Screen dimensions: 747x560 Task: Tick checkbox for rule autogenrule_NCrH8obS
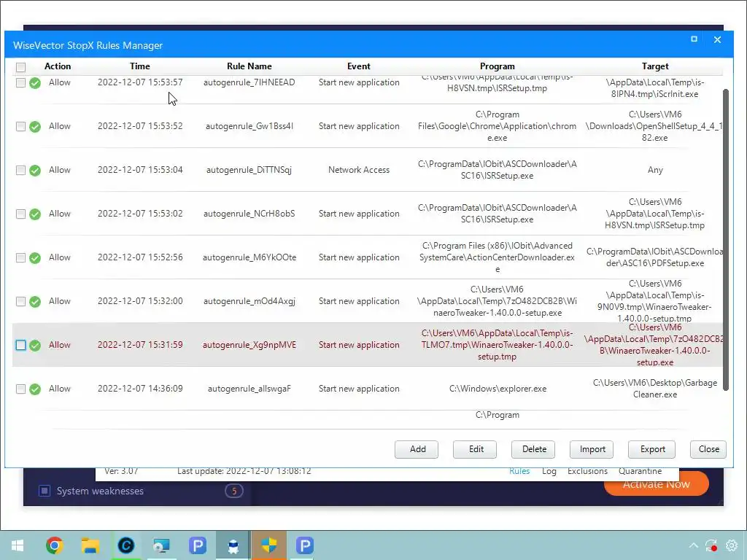(20, 214)
